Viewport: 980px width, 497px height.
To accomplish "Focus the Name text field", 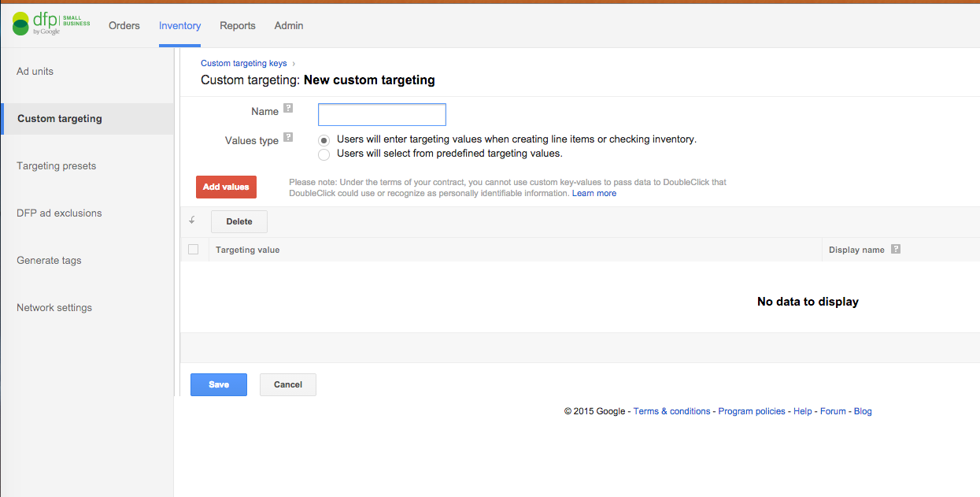I will click(x=382, y=115).
